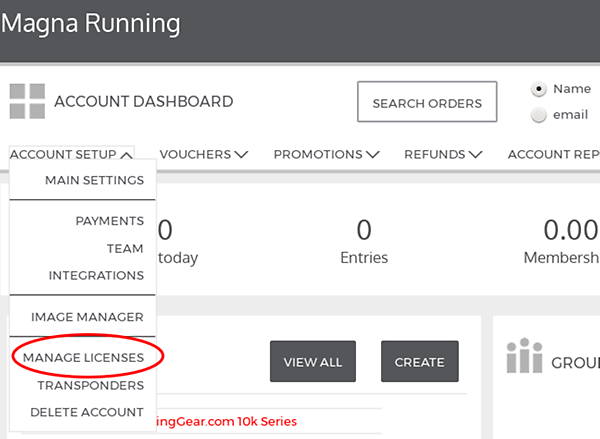Click the Account Dashboard grid icon
This screenshot has height=439, width=600.
tap(27, 101)
